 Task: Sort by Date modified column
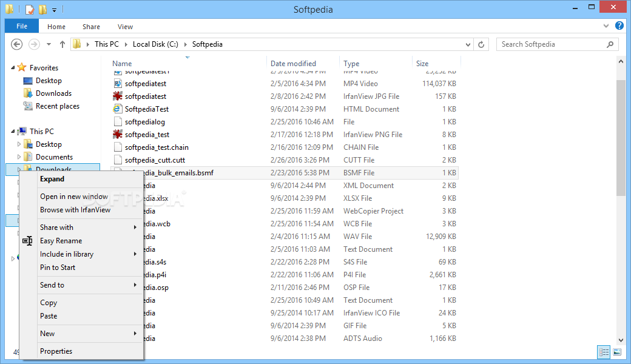click(x=293, y=64)
